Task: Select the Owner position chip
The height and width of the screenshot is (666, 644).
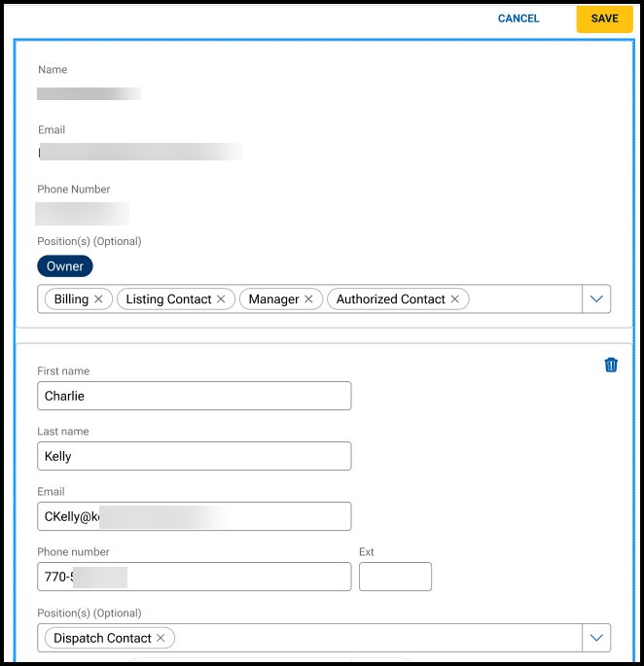Action: coord(65,266)
